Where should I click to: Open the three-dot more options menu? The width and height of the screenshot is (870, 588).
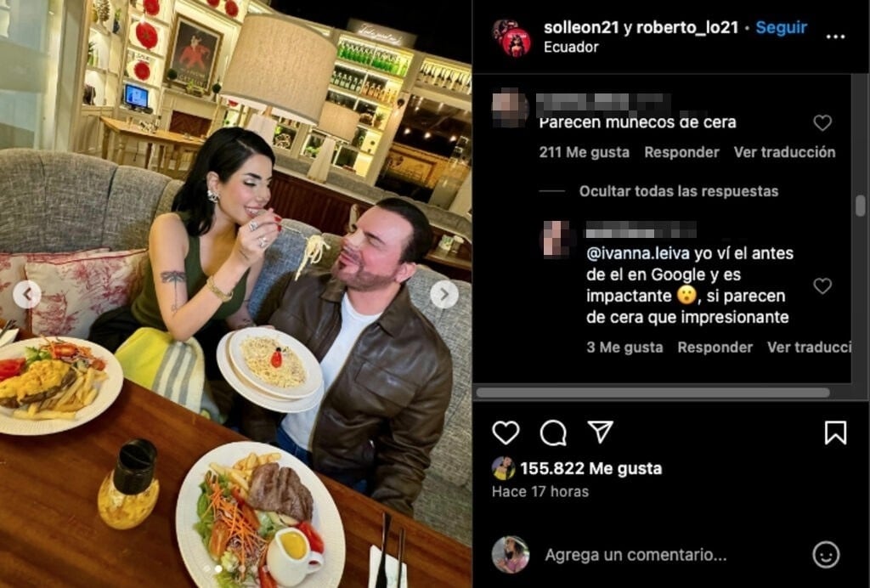click(x=835, y=37)
